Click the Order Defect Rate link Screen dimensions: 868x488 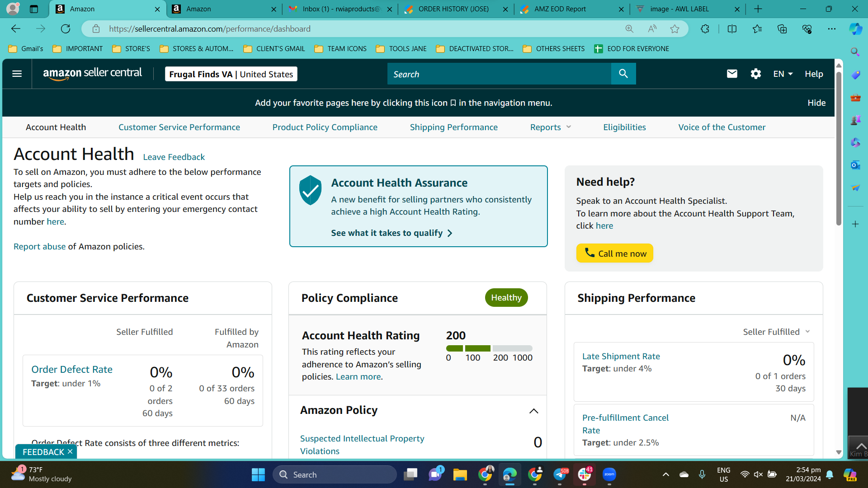(72, 370)
